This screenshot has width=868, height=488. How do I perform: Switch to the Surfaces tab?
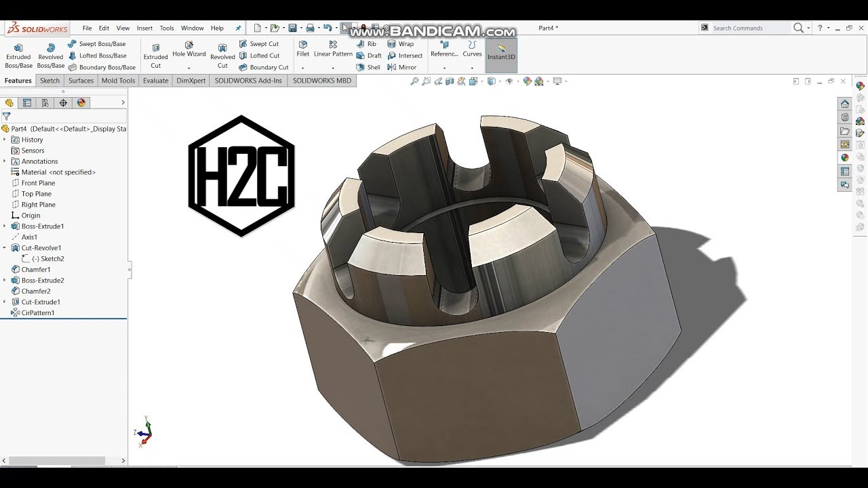point(81,81)
